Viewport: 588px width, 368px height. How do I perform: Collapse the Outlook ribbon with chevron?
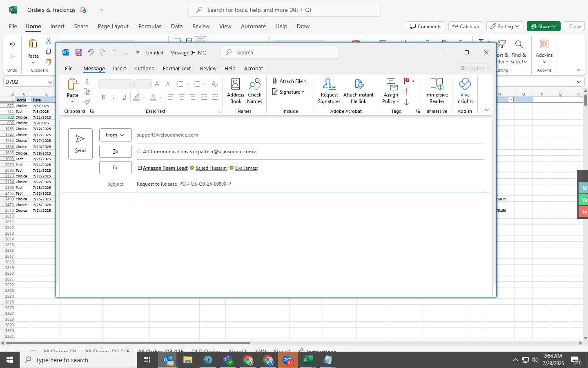(x=487, y=110)
